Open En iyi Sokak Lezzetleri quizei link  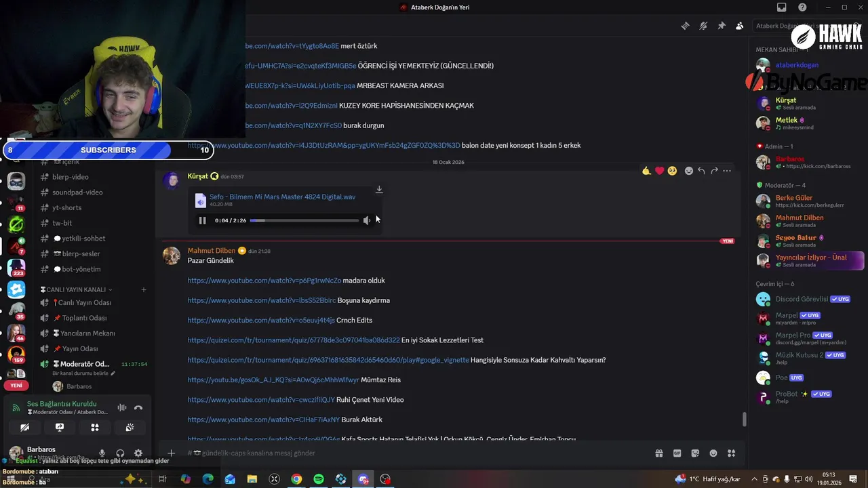pyautogui.click(x=294, y=340)
